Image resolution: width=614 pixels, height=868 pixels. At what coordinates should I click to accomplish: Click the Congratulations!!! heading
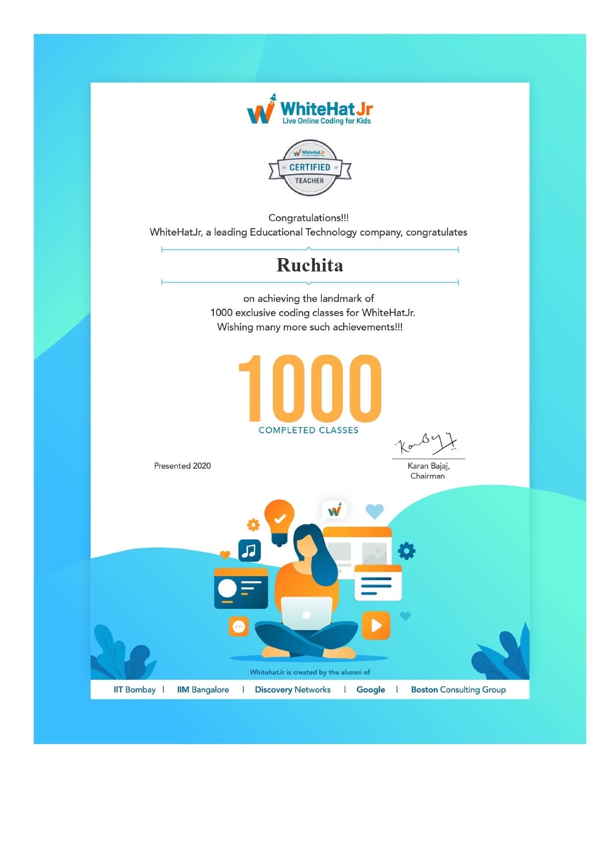pyautogui.click(x=308, y=217)
